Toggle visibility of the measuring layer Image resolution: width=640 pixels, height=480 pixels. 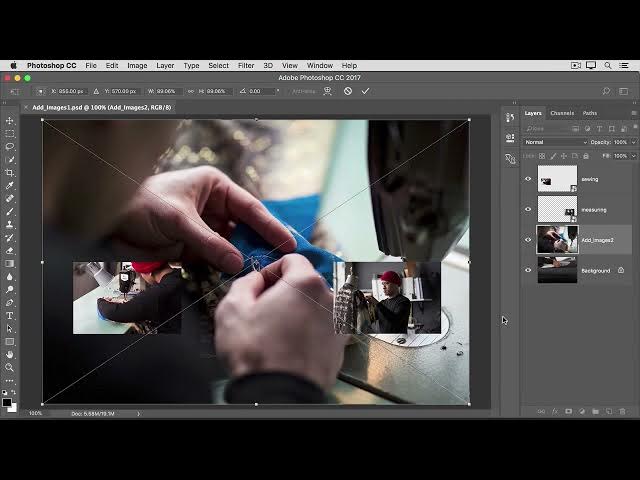[x=528, y=210]
